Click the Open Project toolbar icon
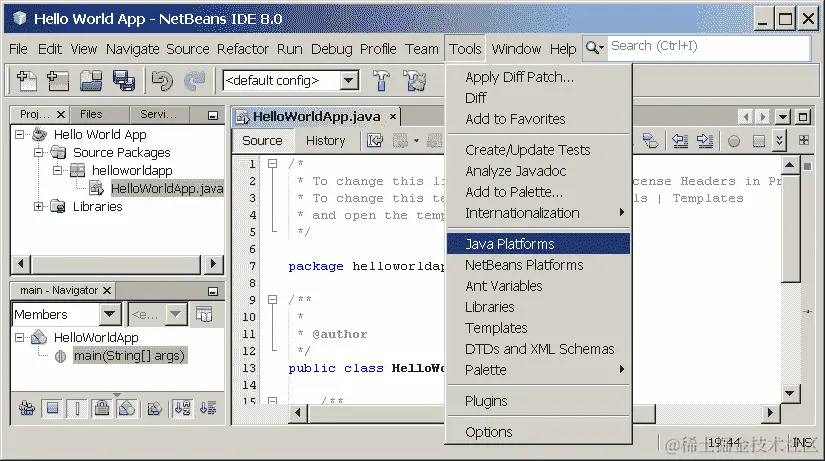This screenshot has width=825, height=461. tap(91, 81)
